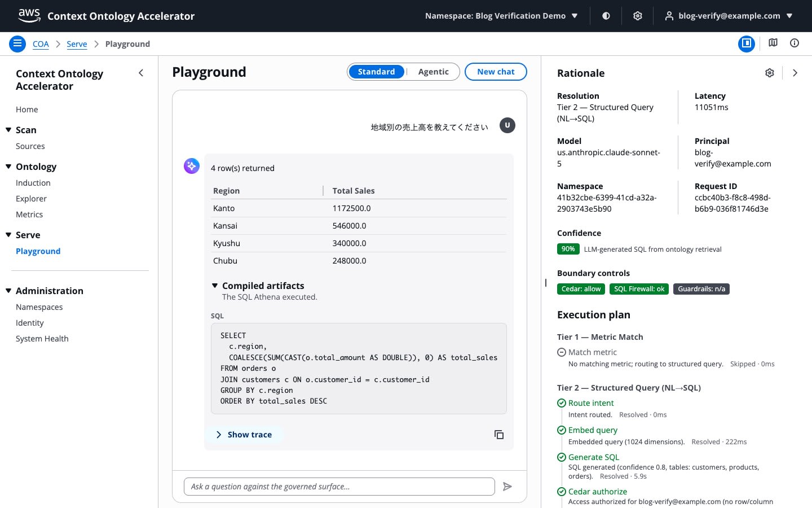
Task: Collapse the Administration section
Action: click(8, 291)
